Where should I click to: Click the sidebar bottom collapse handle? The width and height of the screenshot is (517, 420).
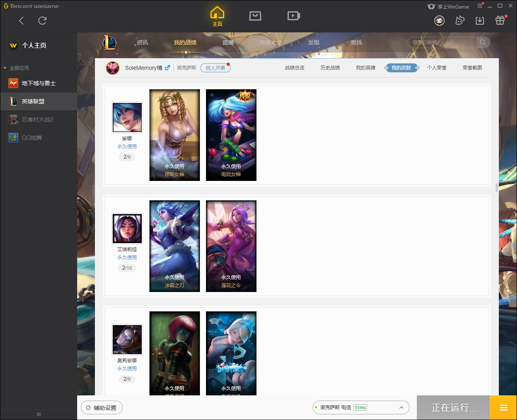39,414
